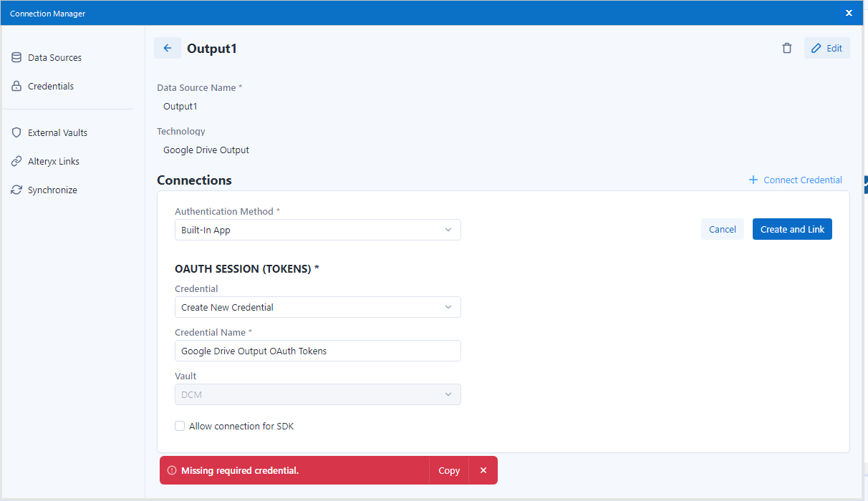Toggle the SDK connection checkbox off
The image size is (868, 501).
pos(180,426)
